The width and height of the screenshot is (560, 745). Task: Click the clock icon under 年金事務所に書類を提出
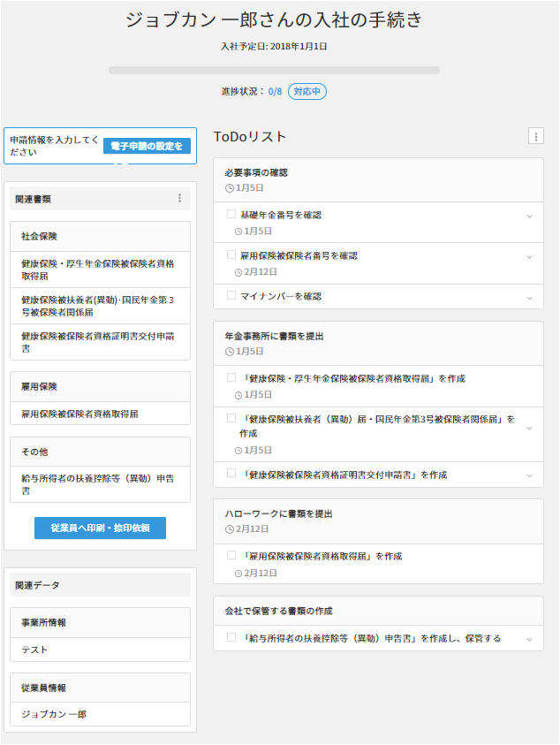click(230, 352)
